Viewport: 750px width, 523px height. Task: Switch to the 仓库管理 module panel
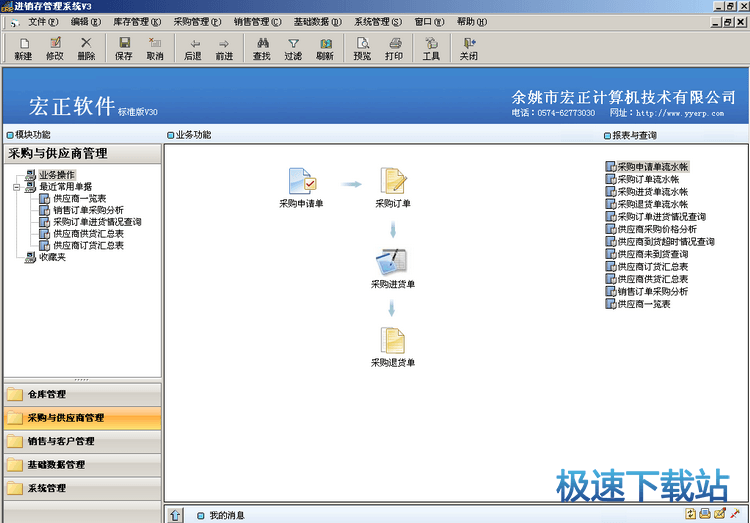[x=80, y=394]
